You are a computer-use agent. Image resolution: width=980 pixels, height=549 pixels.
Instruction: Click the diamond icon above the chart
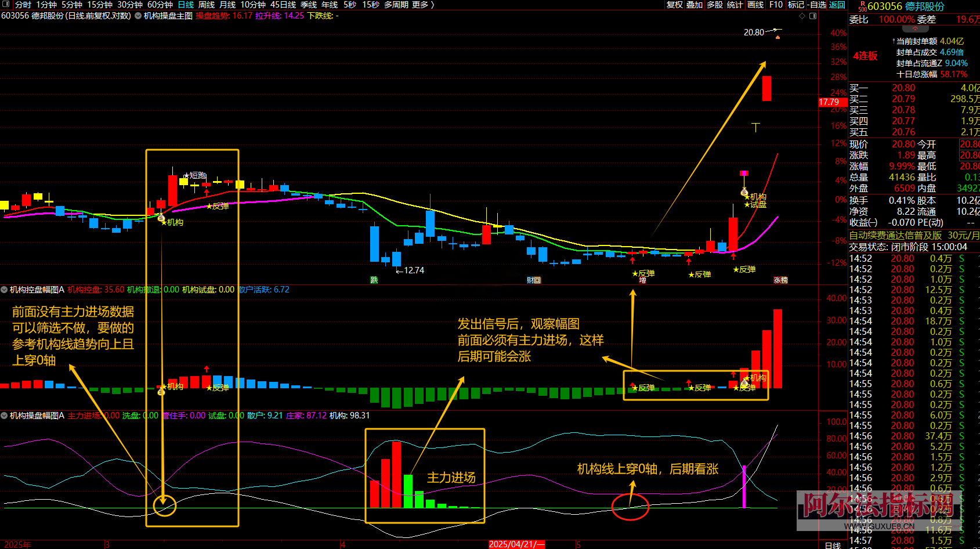(802, 16)
